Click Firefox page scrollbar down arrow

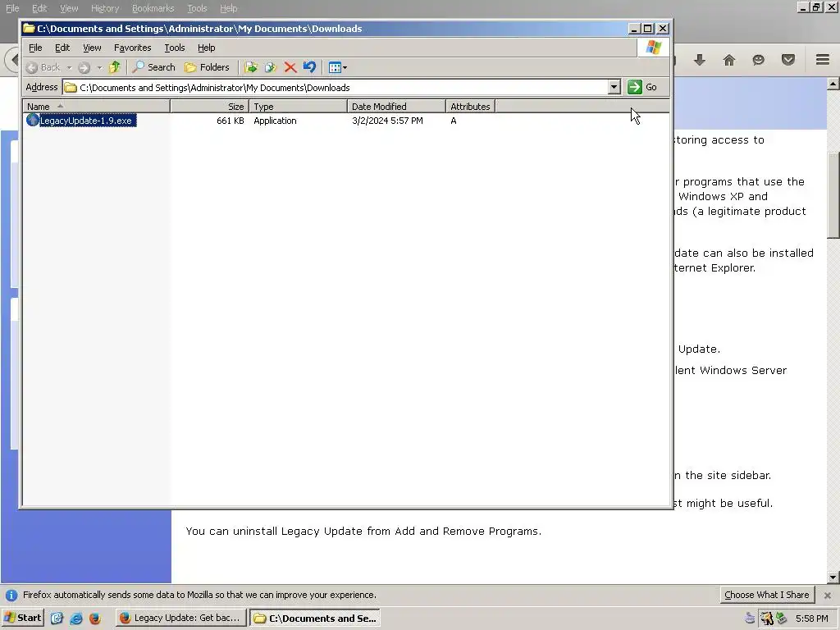coord(833,577)
